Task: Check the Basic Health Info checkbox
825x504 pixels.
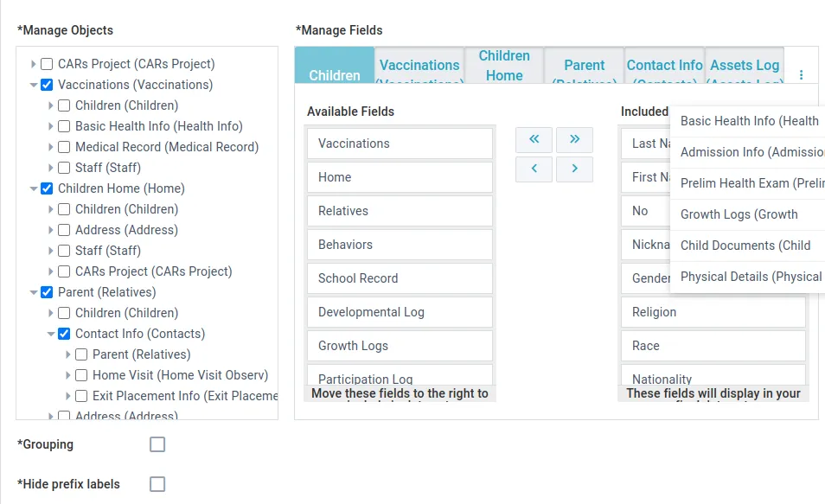Action: [64, 126]
